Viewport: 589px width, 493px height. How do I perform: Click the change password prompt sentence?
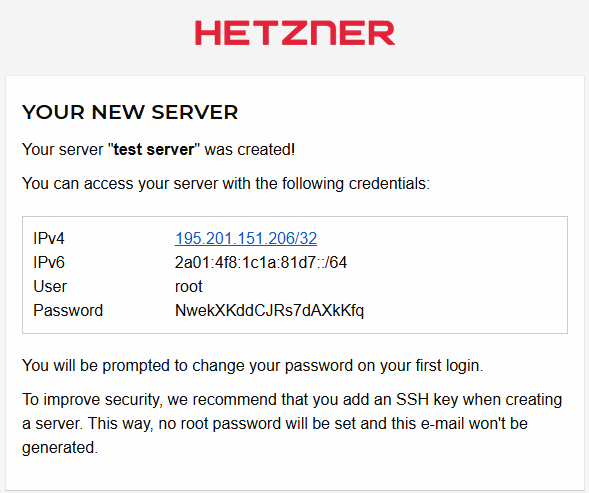(252, 366)
